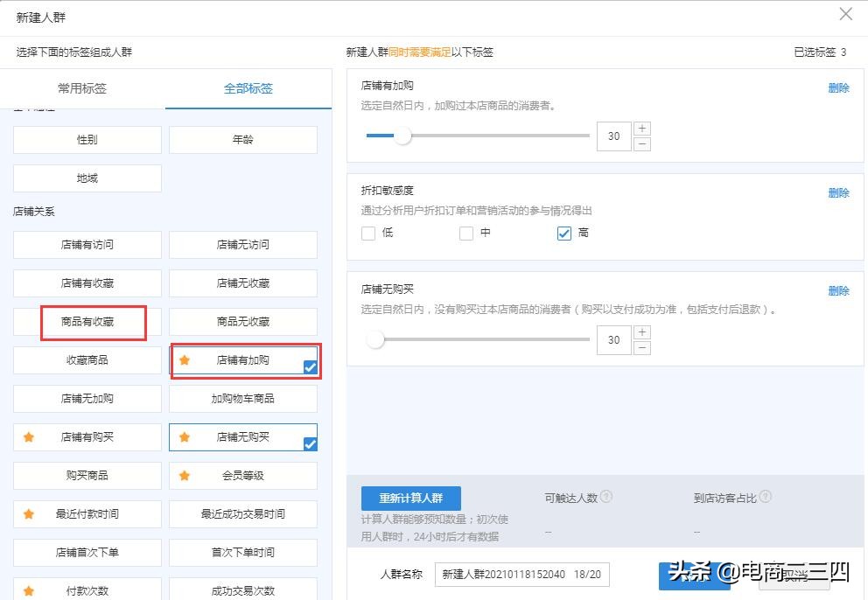Viewport: 868px width, 600px height.
Task: Click the star icon beside 店铺有购买 tag
Action: coord(29,436)
